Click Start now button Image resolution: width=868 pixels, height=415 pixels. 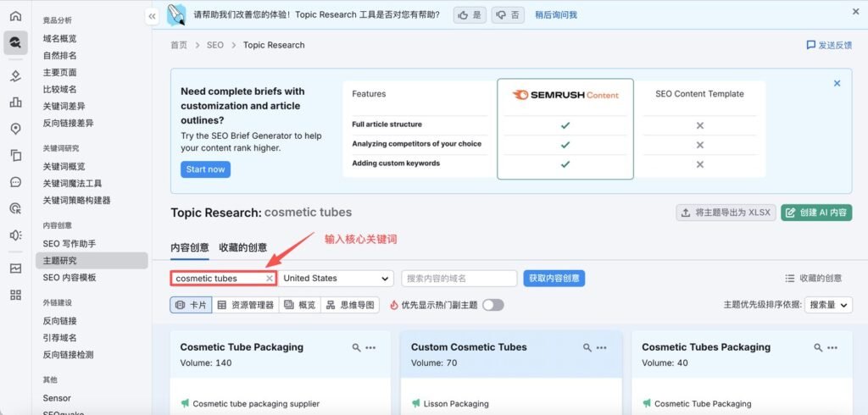tap(205, 169)
